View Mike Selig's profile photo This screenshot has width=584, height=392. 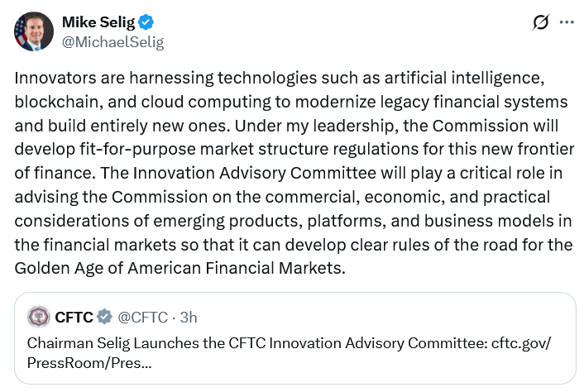pyautogui.click(x=32, y=32)
